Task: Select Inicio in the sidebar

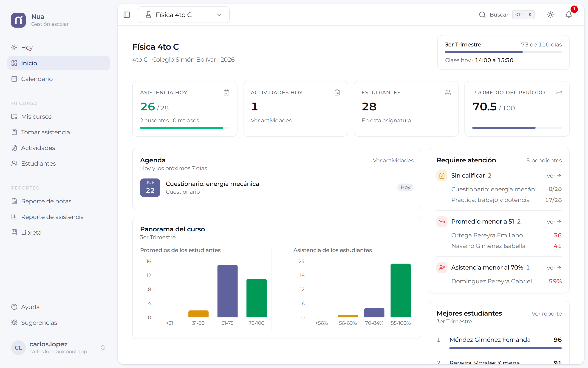Action: 59,63
